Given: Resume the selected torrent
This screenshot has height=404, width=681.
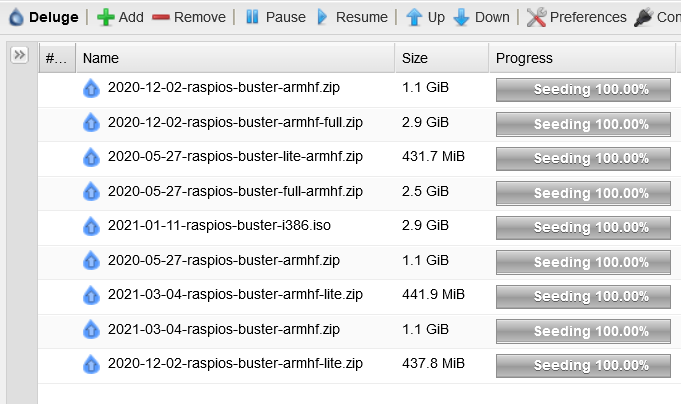Looking at the screenshot, I should (x=352, y=17).
